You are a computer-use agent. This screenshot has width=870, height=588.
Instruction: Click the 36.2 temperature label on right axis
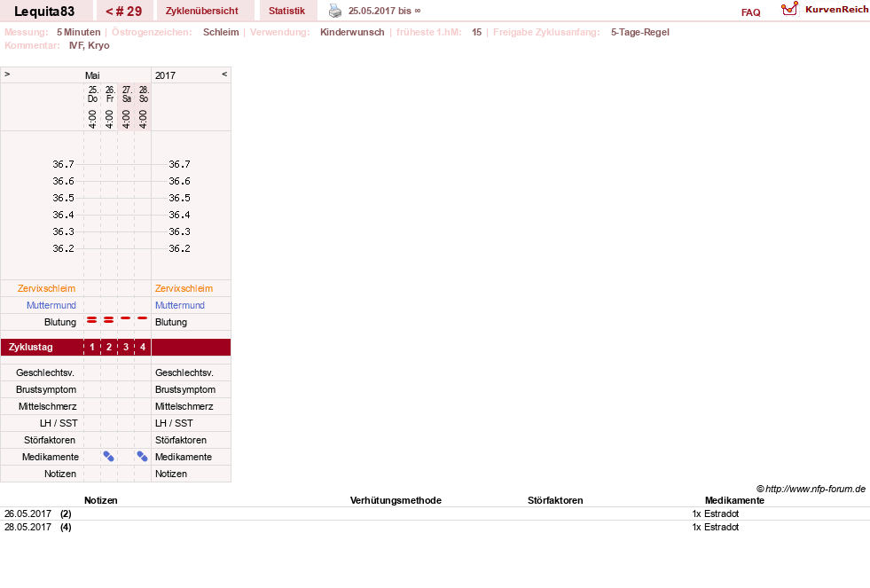(179, 248)
